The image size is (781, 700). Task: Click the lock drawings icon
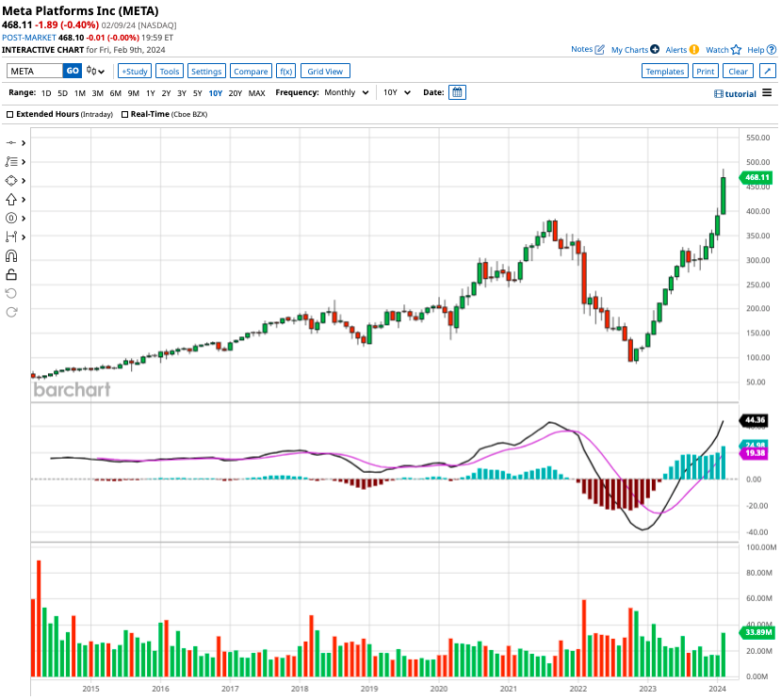pos(11,274)
